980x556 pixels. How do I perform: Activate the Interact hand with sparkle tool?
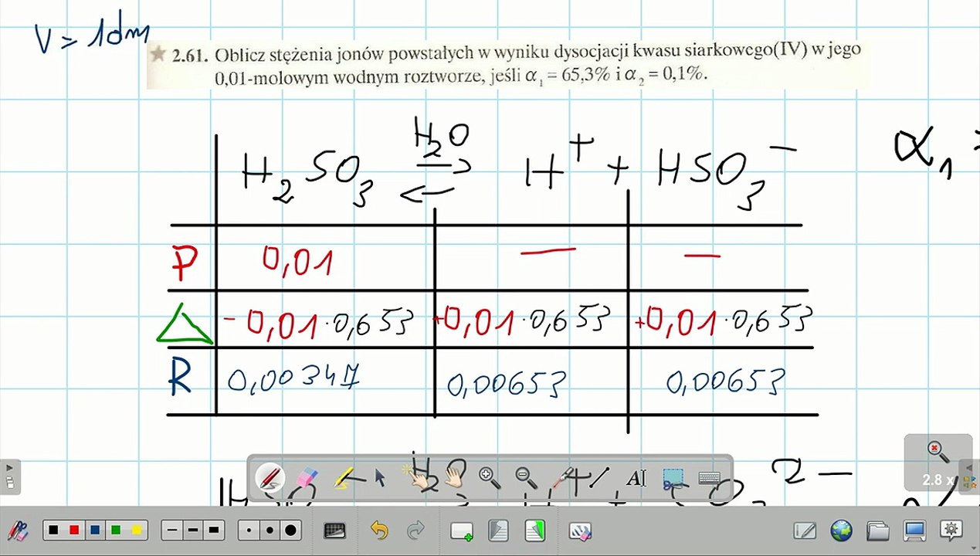[x=415, y=478]
